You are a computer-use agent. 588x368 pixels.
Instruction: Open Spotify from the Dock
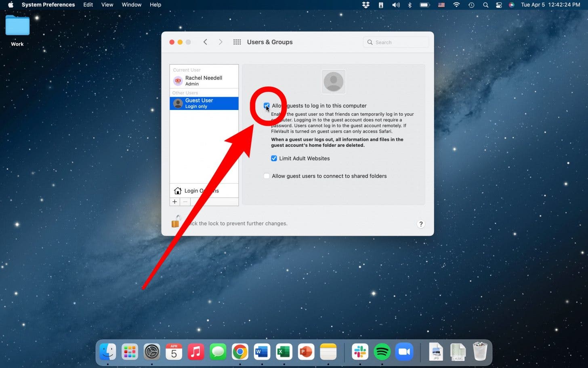coord(382,351)
